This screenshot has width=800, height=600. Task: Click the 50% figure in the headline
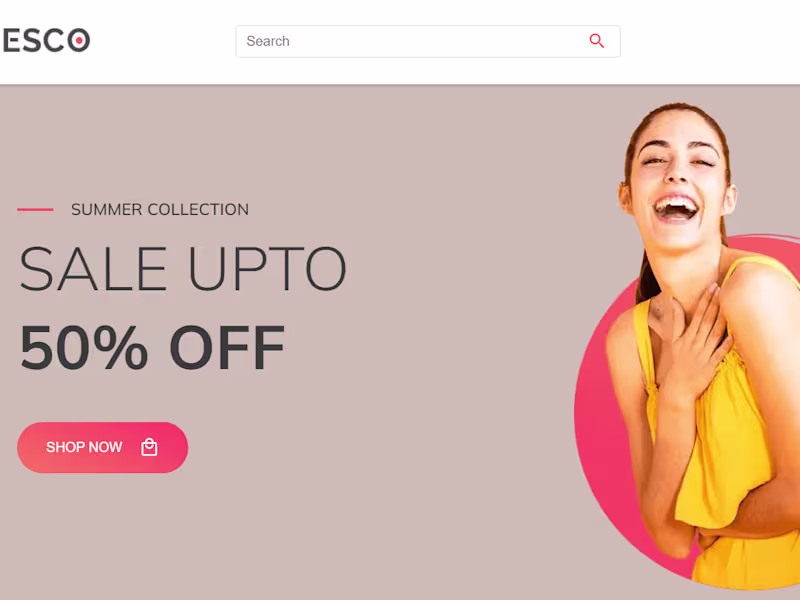tap(84, 347)
